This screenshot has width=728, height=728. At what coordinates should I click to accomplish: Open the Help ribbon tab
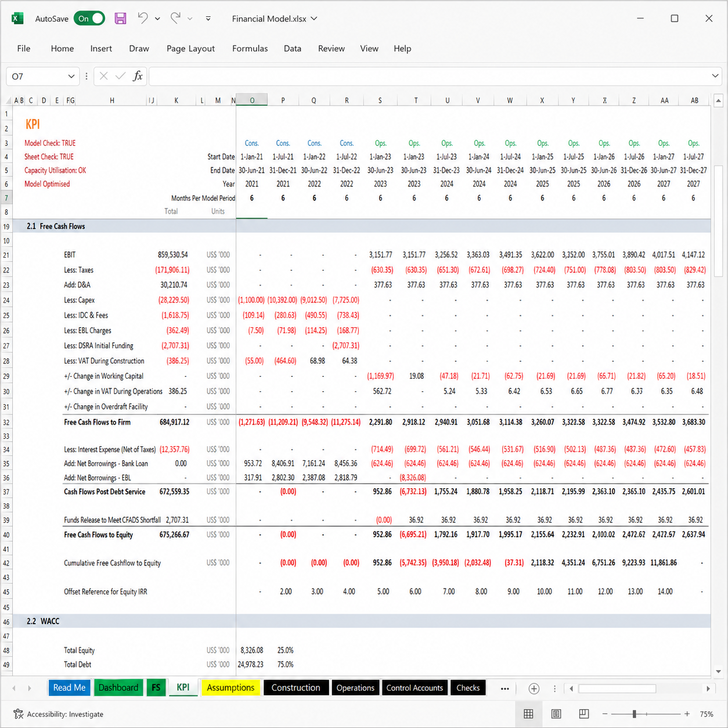click(402, 48)
